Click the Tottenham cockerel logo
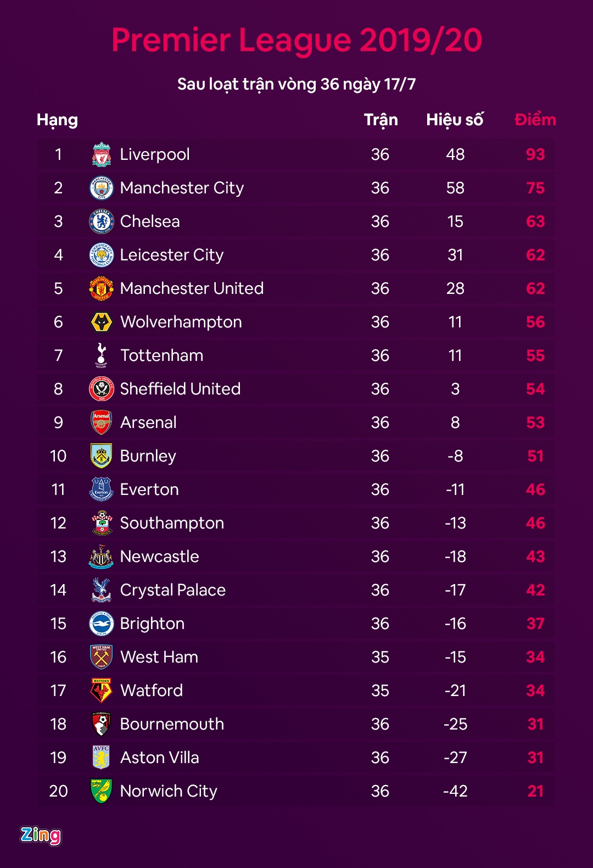This screenshot has width=593, height=868. (102, 355)
